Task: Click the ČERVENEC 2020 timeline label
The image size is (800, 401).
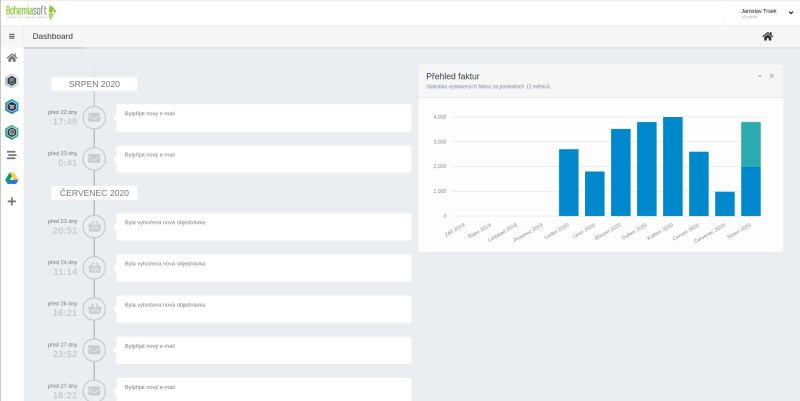Action: click(94, 192)
